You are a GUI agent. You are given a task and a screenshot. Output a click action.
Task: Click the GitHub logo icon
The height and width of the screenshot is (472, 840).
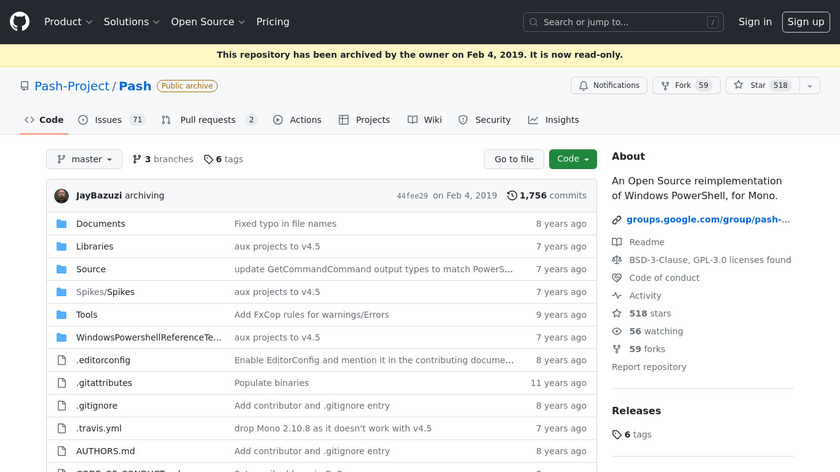click(x=20, y=21)
